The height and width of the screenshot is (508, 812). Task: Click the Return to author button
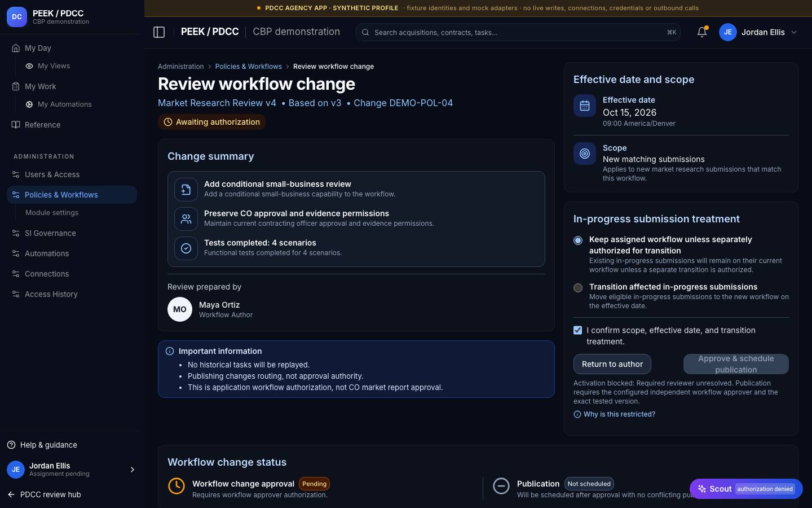pos(612,364)
